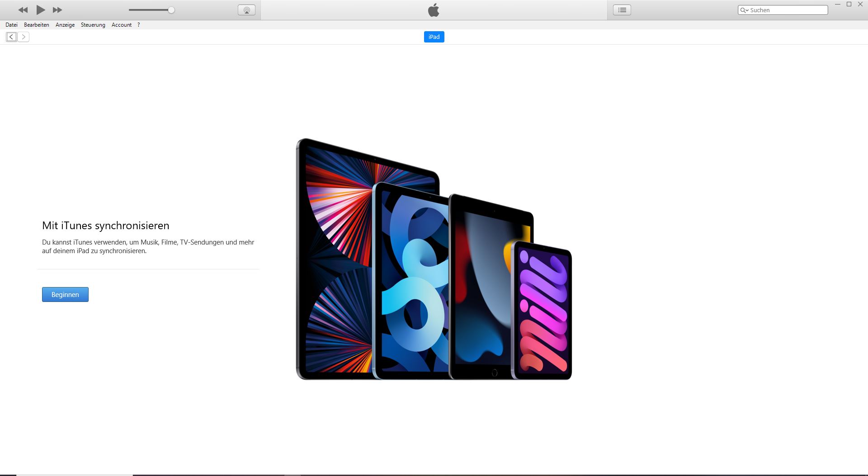Open the Datei menu

coord(11,25)
